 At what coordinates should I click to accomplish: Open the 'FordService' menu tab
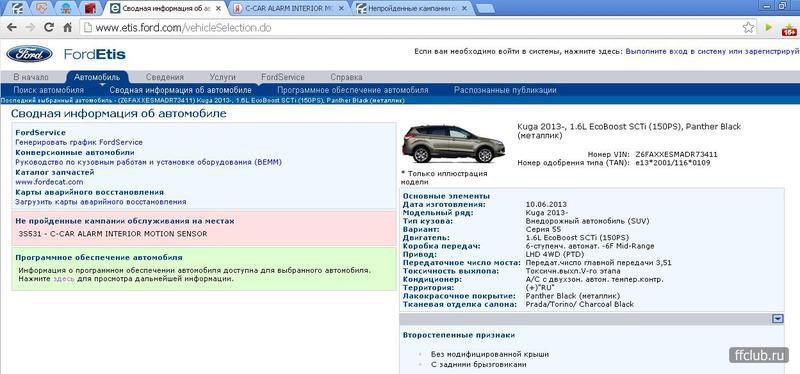pos(283,77)
